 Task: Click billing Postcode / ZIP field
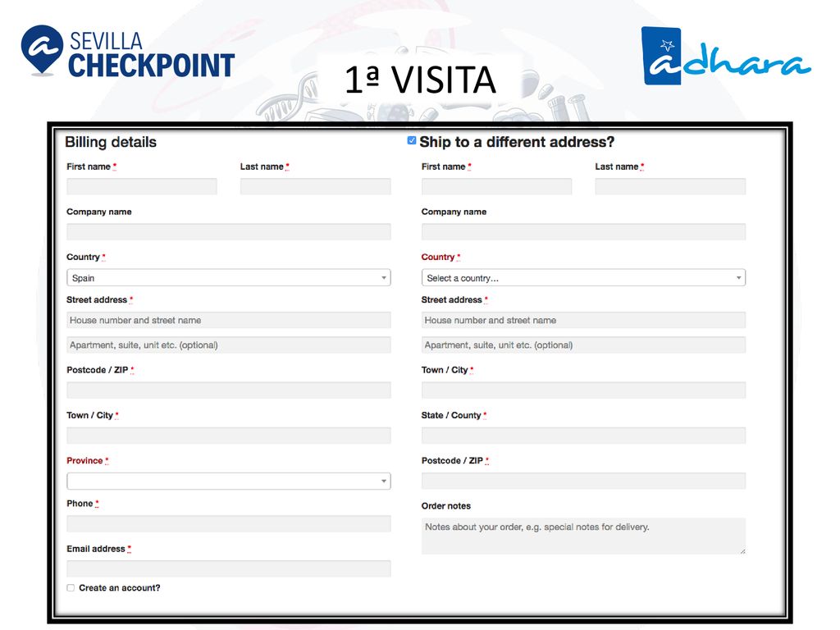coord(229,390)
